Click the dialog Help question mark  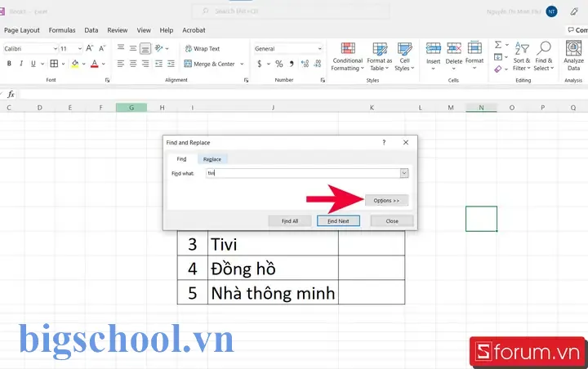coord(384,143)
